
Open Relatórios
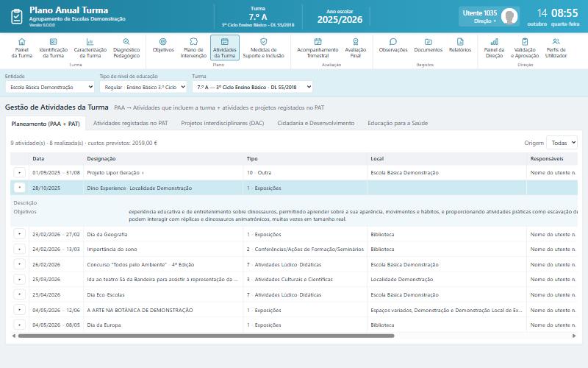[460, 45]
